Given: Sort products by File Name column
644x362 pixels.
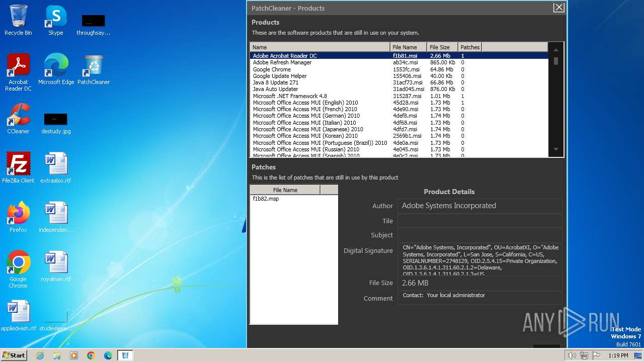Looking at the screenshot, I should [x=409, y=47].
